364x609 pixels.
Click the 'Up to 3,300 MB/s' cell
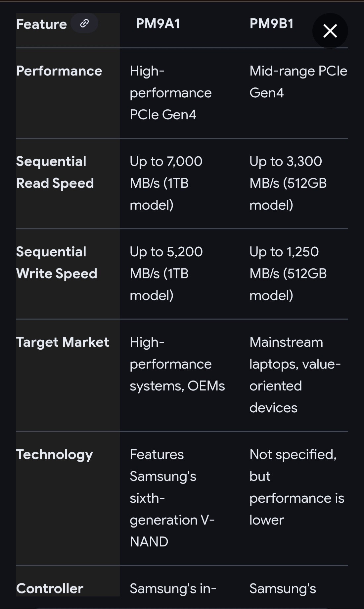click(x=288, y=183)
